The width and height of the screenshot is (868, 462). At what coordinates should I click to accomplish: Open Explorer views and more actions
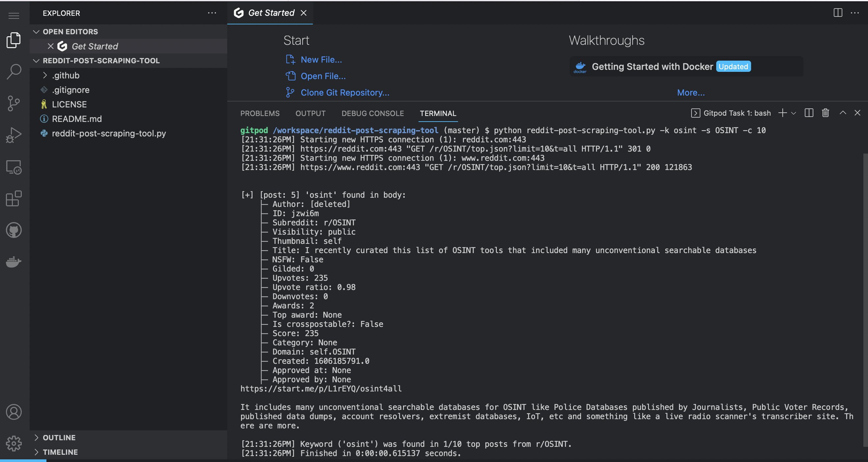pyautogui.click(x=212, y=13)
